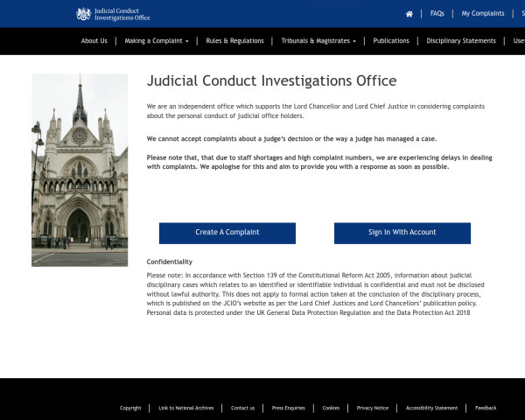Screen dimensions: 525x420
Task: Click the paragraph starting 'We are an independent office'
Action: click(316, 111)
